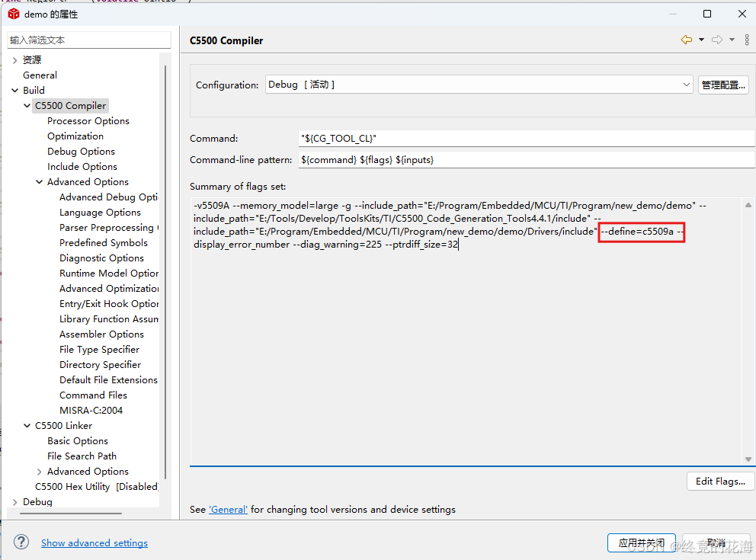Open the 'General' link
756x560 pixels.
[x=228, y=510]
